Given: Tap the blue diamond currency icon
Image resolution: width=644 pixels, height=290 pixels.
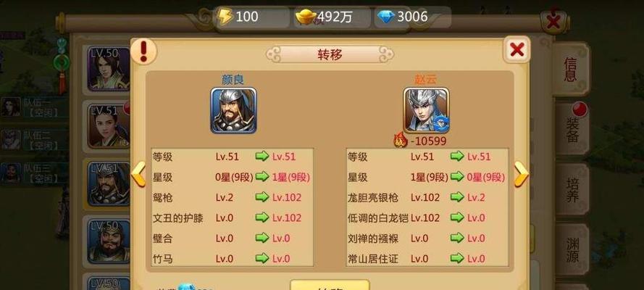Looking at the screenshot, I should coord(385,17).
